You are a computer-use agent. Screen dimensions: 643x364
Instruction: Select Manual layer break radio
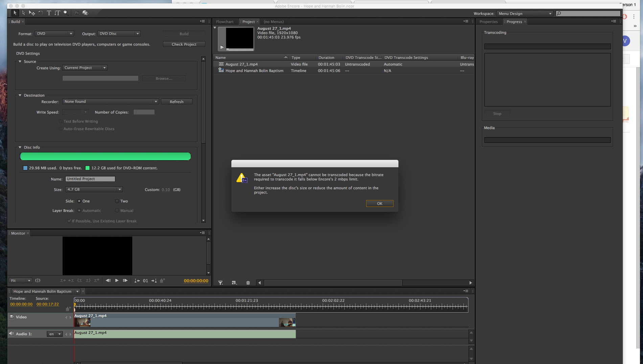click(117, 211)
